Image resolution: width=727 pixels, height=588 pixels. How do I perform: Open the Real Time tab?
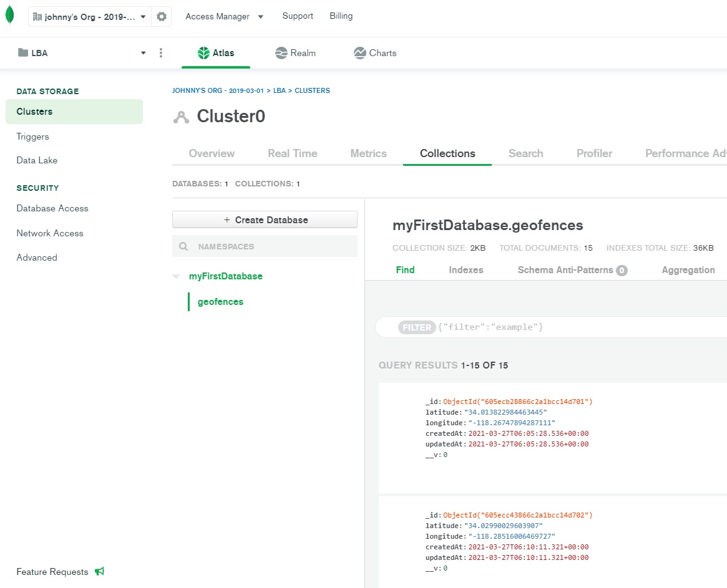pyautogui.click(x=293, y=153)
